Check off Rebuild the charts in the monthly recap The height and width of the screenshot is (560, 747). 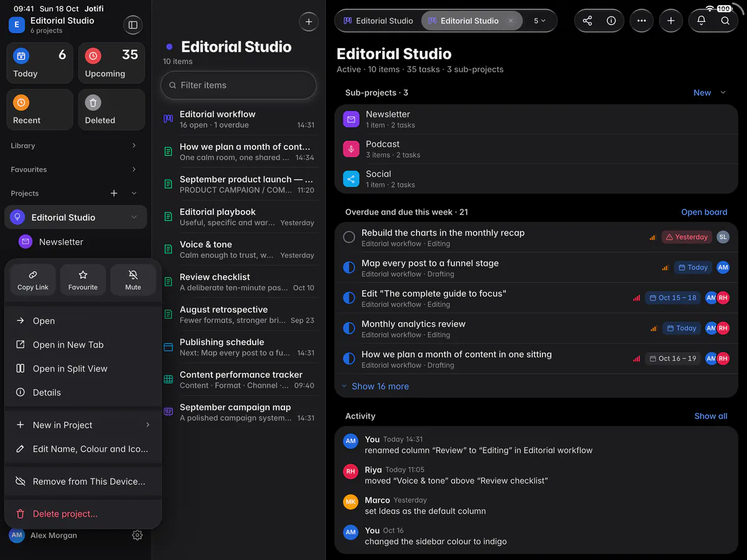pyautogui.click(x=349, y=237)
